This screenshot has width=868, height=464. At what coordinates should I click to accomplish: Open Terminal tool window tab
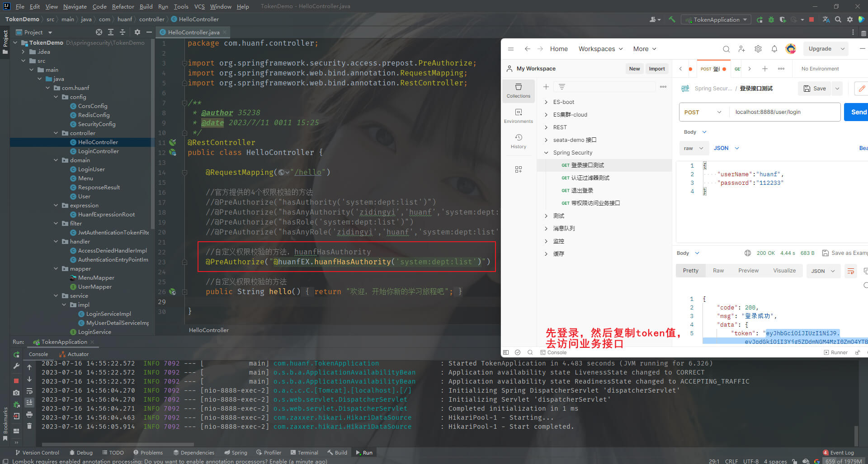point(304,453)
